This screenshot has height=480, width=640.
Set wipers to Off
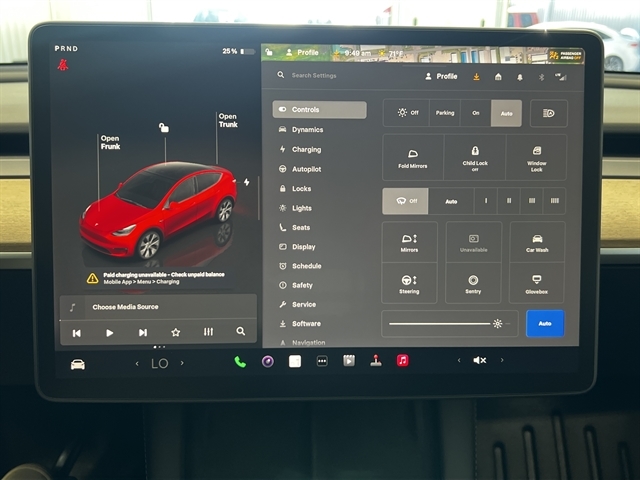(x=405, y=201)
